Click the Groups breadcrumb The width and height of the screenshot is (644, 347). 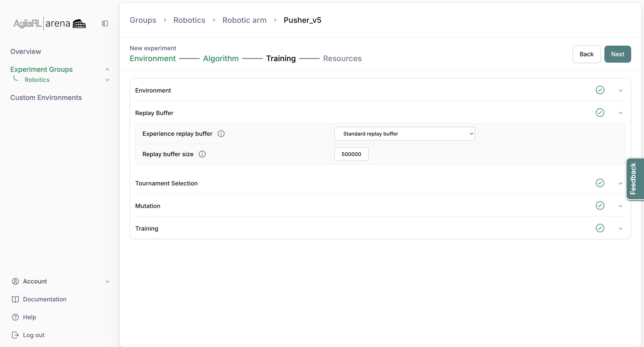click(x=143, y=20)
